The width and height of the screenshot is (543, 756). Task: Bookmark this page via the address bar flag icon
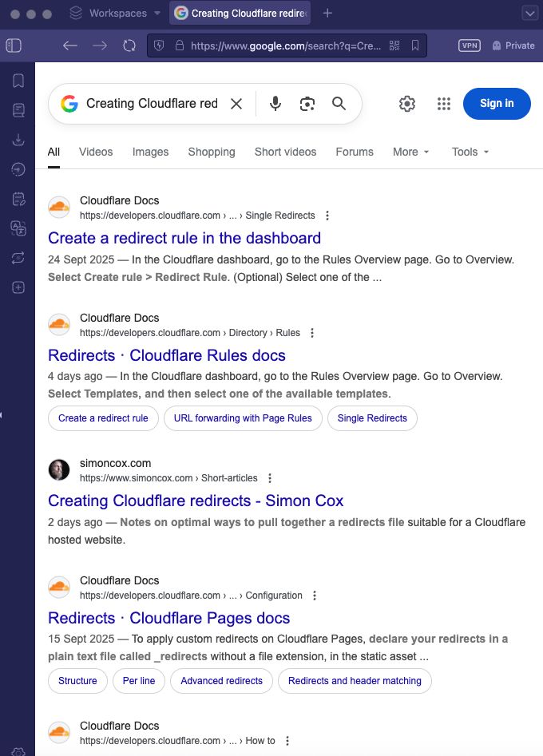414,46
